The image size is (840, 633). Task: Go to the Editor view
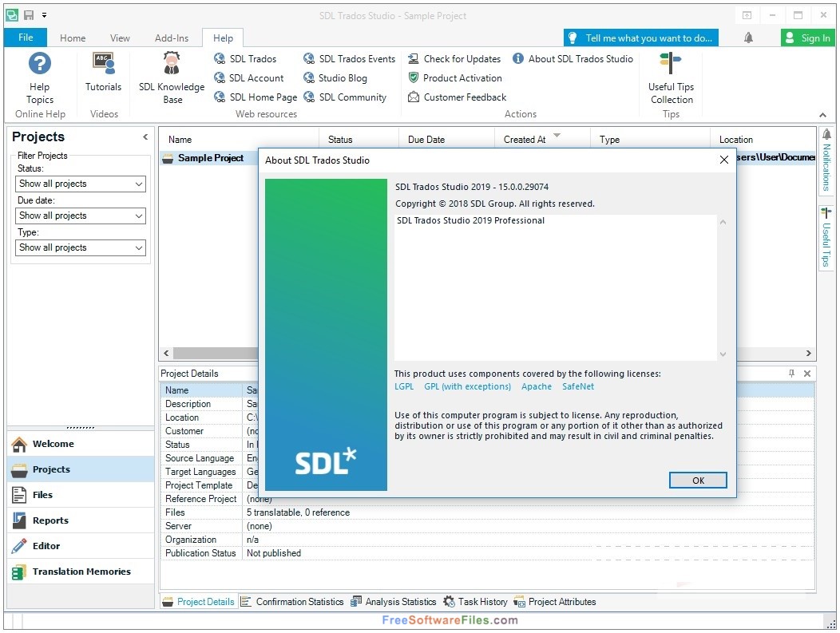pyautogui.click(x=81, y=546)
